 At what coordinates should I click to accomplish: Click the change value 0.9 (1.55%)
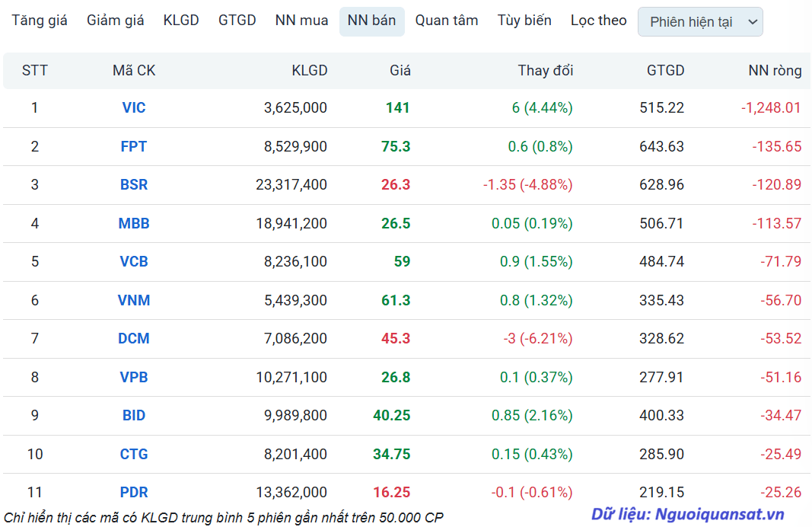pyautogui.click(x=536, y=261)
